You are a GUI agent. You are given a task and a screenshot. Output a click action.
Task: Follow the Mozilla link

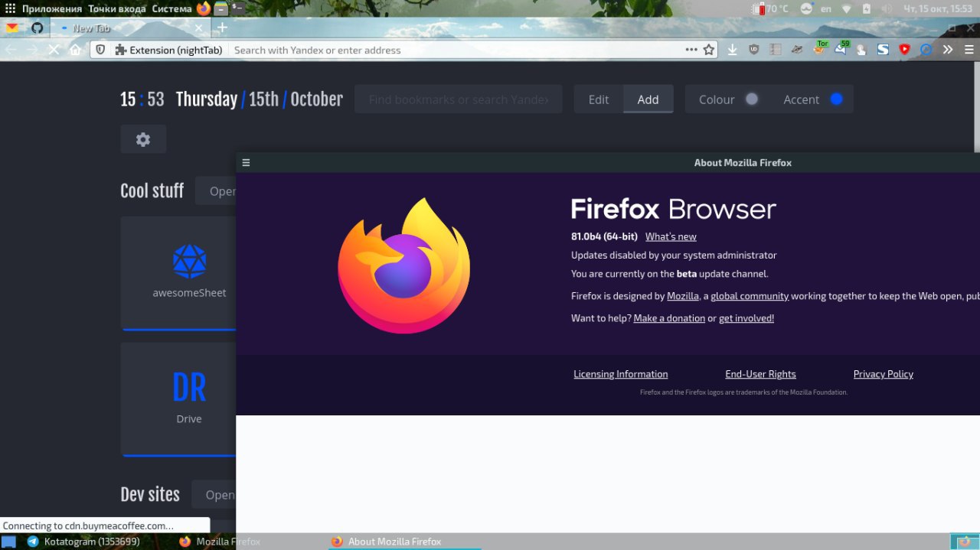pos(683,296)
